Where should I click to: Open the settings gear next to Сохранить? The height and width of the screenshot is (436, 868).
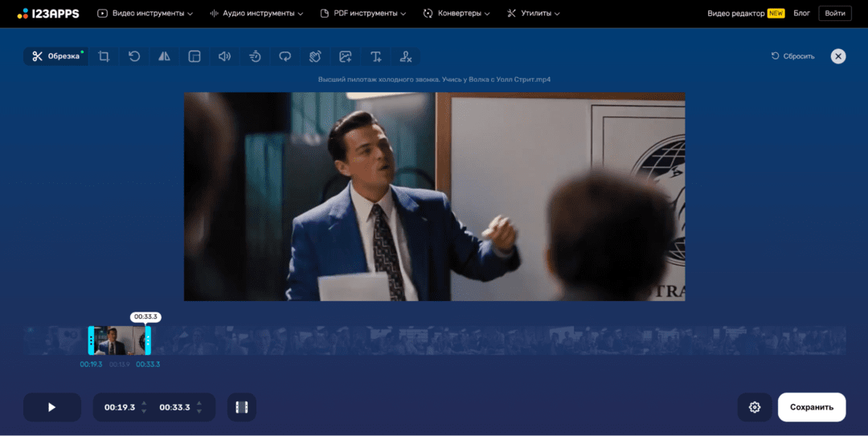pyautogui.click(x=755, y=407)
